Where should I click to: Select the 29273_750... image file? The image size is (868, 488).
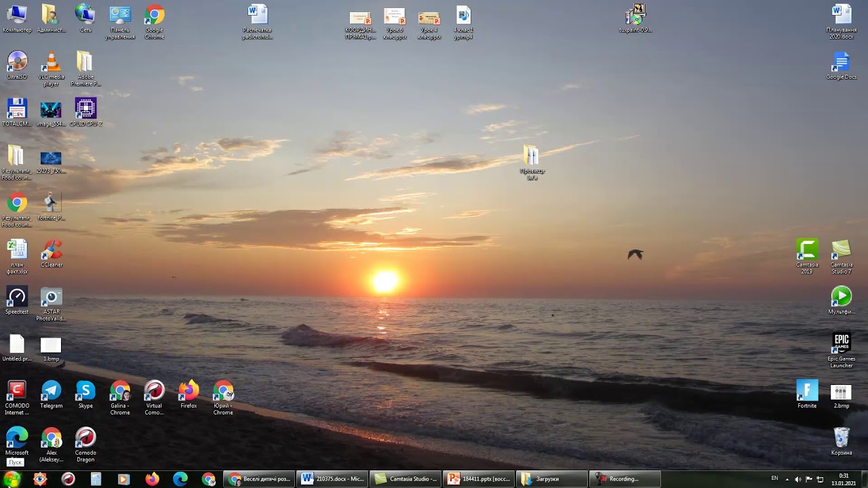coord(51,163)
